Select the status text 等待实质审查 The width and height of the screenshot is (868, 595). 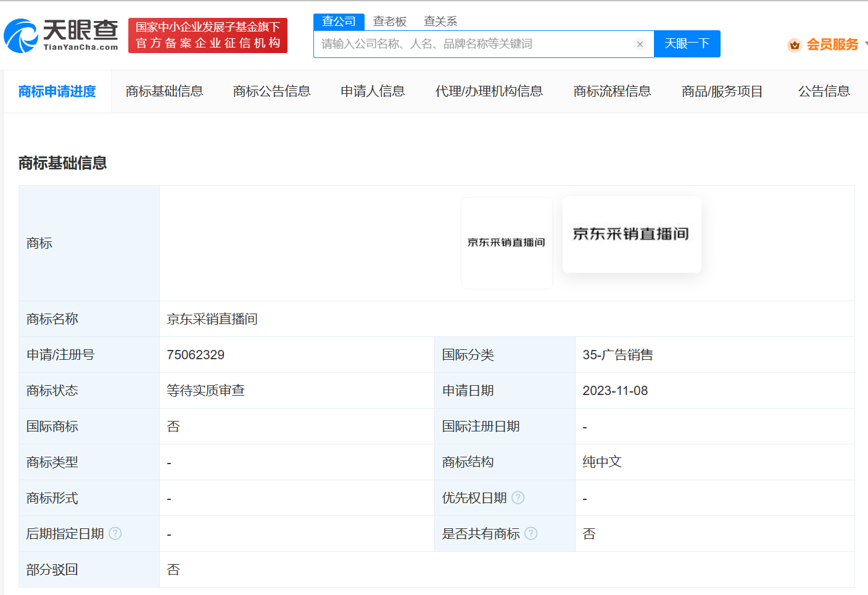(x=205, y=391)
